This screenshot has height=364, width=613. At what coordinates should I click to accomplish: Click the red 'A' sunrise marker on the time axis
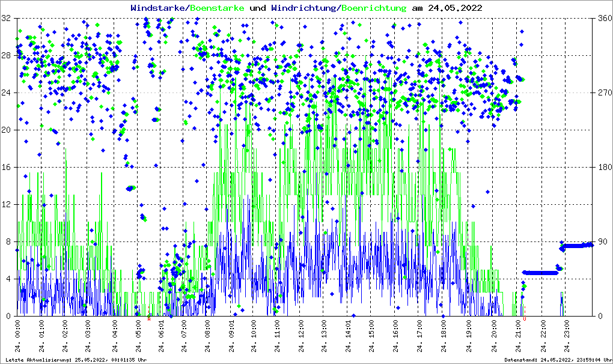pyautogui.click(x=149, y=319)
